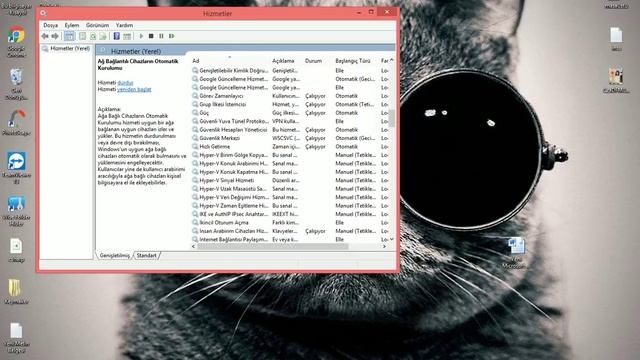Click the gear icon of Görev Zamanlayıcı row

coord(195,96)
